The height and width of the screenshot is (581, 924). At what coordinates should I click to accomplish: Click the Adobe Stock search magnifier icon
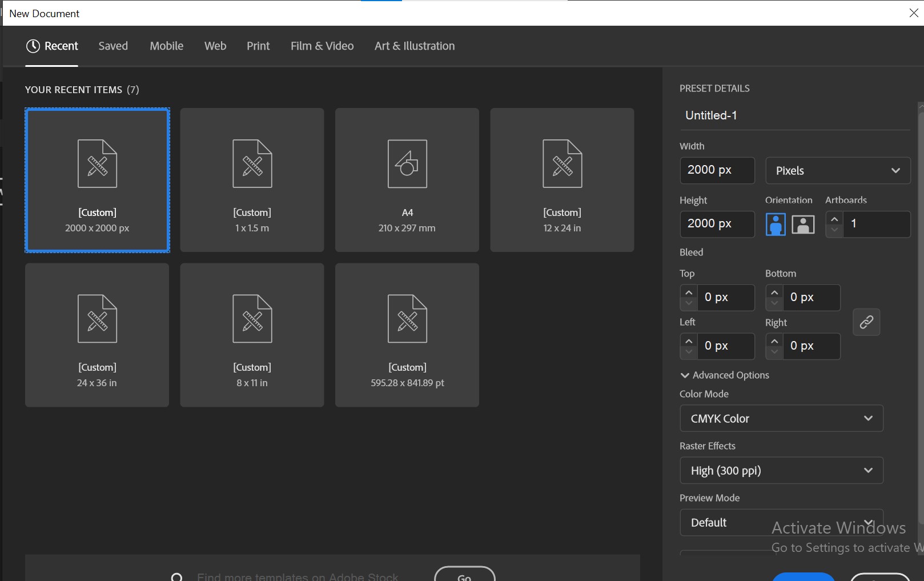[x=177, y=577]
